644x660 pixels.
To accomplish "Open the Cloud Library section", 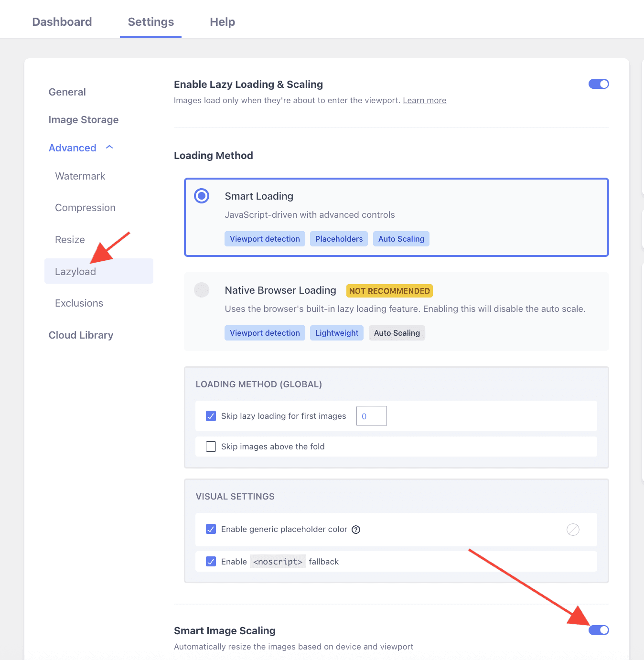I will pyautogui.click(x=81, y=335).
